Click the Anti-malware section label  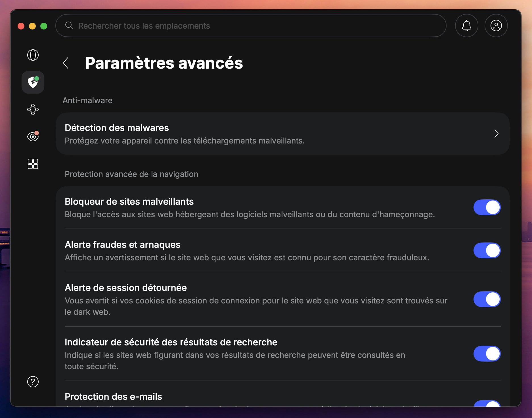point(87,100)
